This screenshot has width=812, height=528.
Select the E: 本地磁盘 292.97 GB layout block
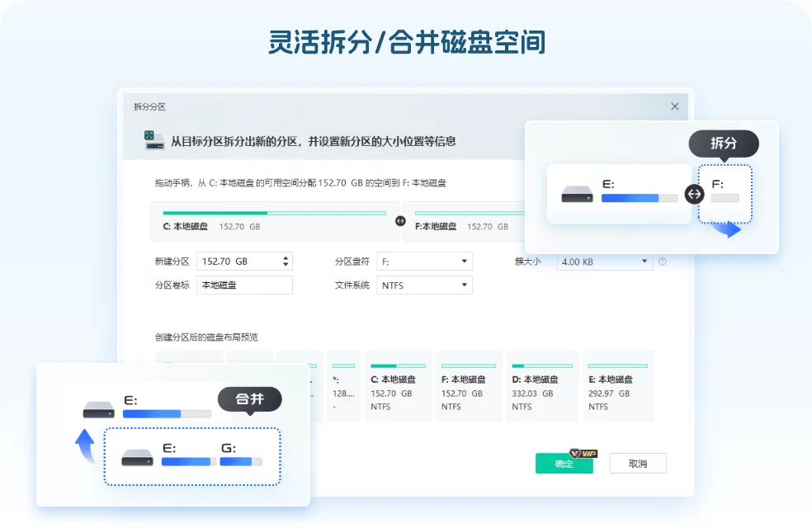[x=618, y=386]
